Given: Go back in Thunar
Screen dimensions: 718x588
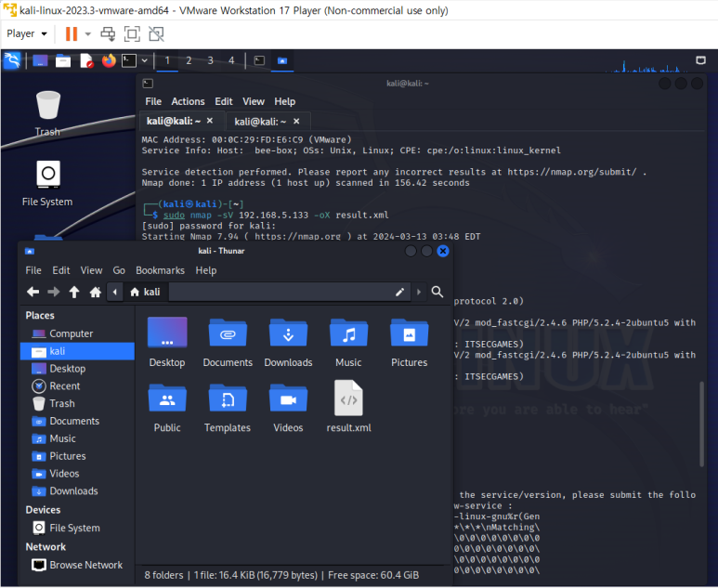Looking at the screenshot, I should tap(33, 292).
